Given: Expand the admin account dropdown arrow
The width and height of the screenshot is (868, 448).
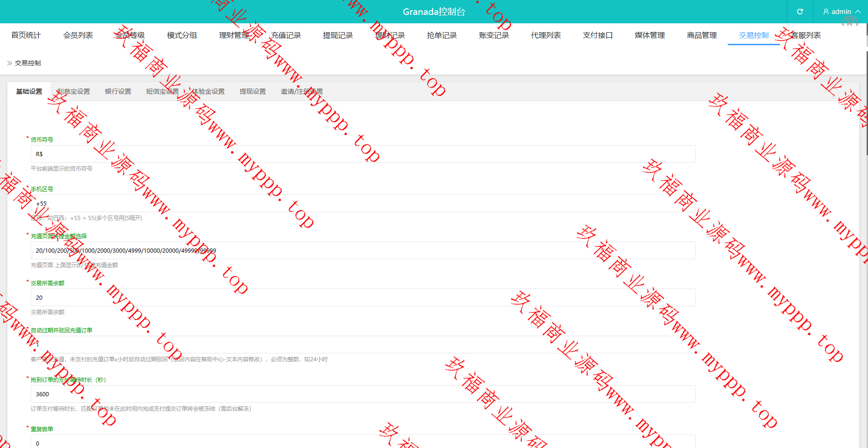Looking at the screenshot, I should (858, 12).
